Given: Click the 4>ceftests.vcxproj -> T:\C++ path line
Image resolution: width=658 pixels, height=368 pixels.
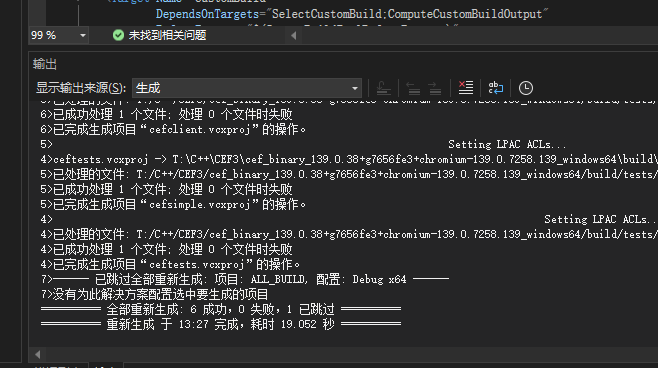Looking at the screenshot, I should click(349, 159).
